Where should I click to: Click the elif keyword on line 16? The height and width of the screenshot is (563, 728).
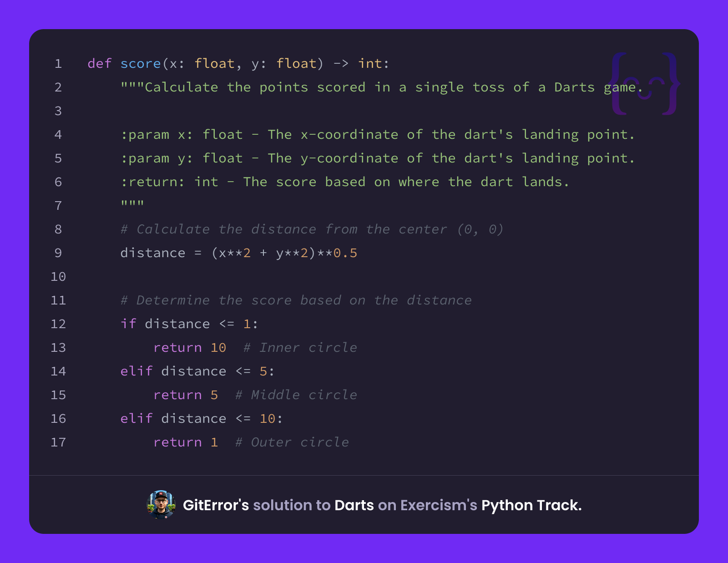(x=136, y=419)
